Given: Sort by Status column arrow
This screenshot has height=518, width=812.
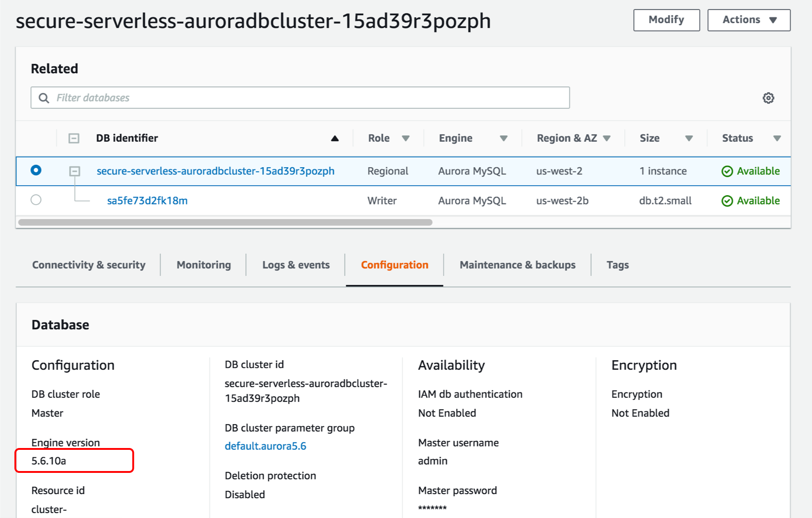Looking at the screenshot, I should point(777,138).
